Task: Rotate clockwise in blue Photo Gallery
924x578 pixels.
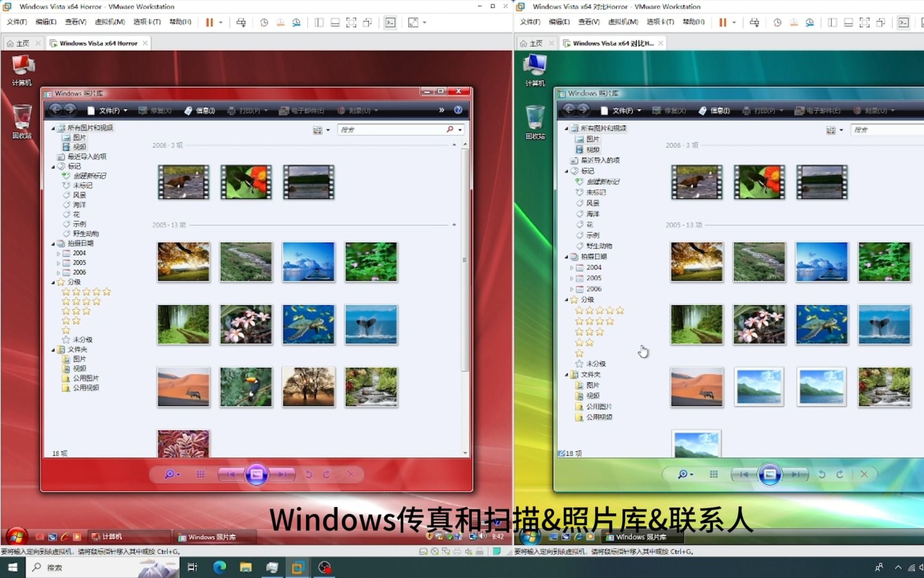Action: point(840,474)
